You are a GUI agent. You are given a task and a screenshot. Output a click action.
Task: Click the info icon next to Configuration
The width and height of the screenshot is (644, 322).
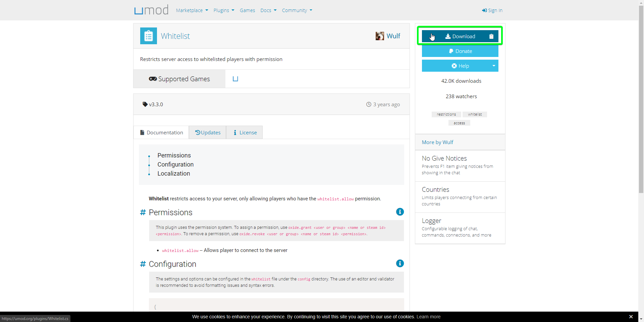[x=400, y=263]
